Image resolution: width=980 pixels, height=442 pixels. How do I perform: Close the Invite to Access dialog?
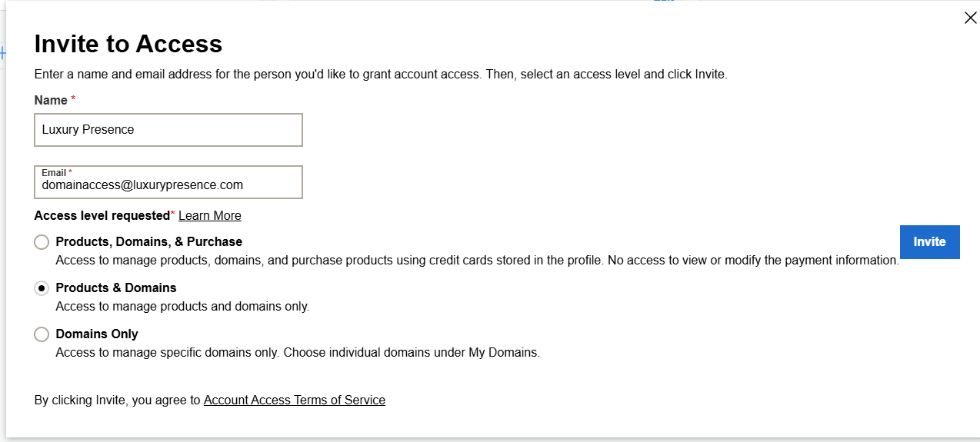click(x=970, y=18)
